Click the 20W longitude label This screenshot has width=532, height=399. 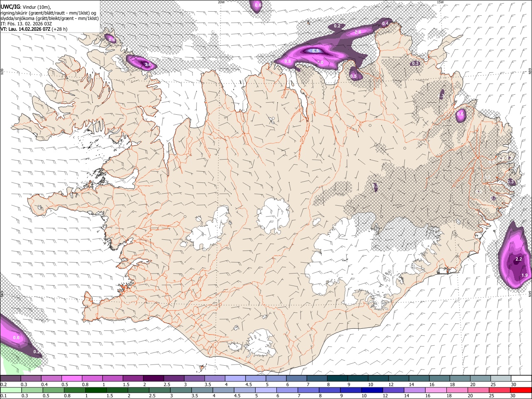click(x=221, y=2)
